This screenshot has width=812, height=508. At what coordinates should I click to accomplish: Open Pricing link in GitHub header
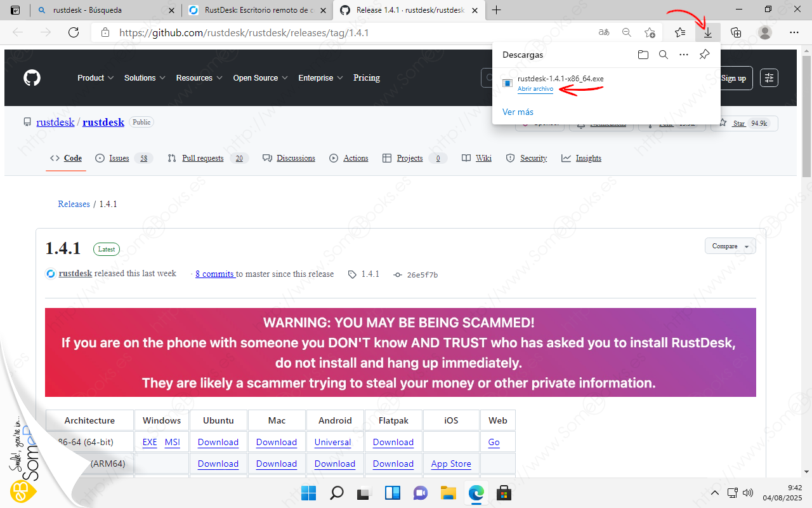click(x=367, y=78)
